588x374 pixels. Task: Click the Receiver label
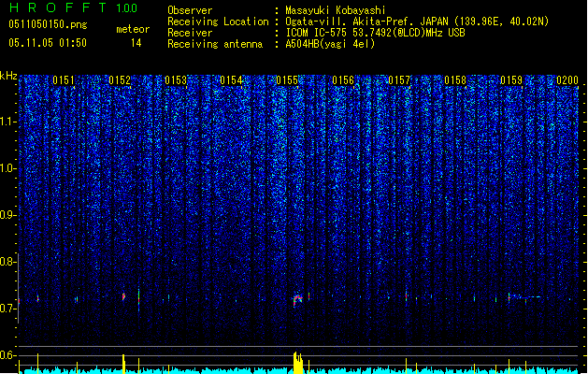[190, 33]
